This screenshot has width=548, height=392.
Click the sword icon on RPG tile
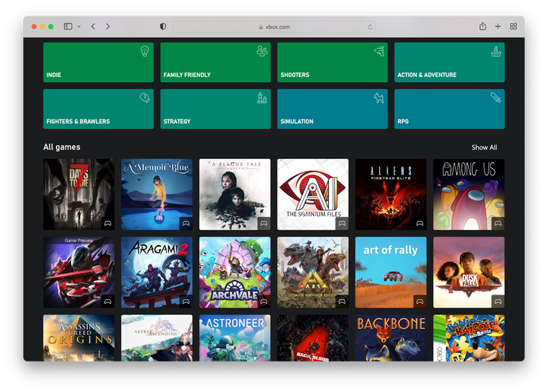[x=496, y=97]
